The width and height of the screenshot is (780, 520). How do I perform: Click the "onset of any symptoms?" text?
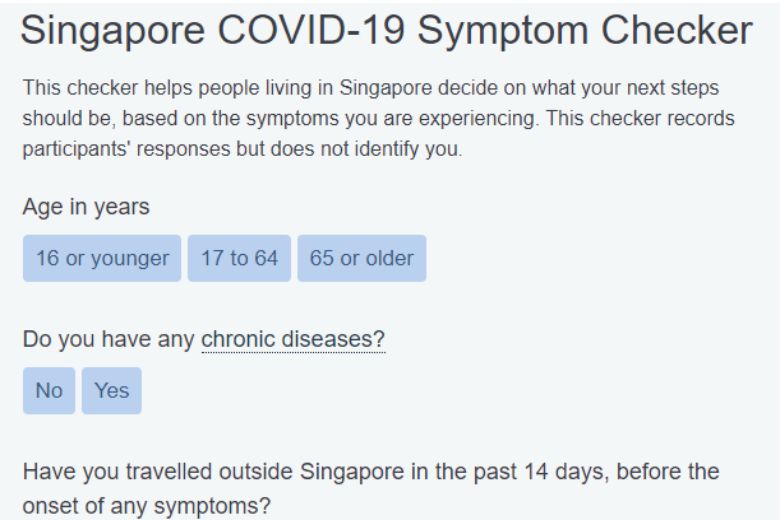[x=146, y=505]
